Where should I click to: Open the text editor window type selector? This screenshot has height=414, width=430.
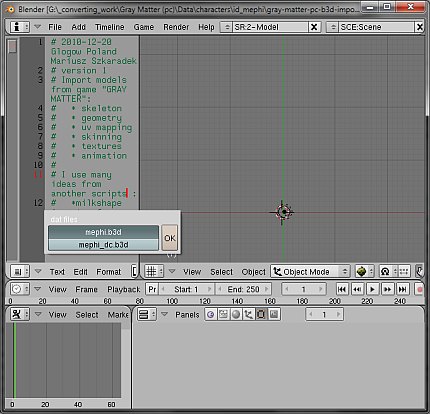[19, 272]
